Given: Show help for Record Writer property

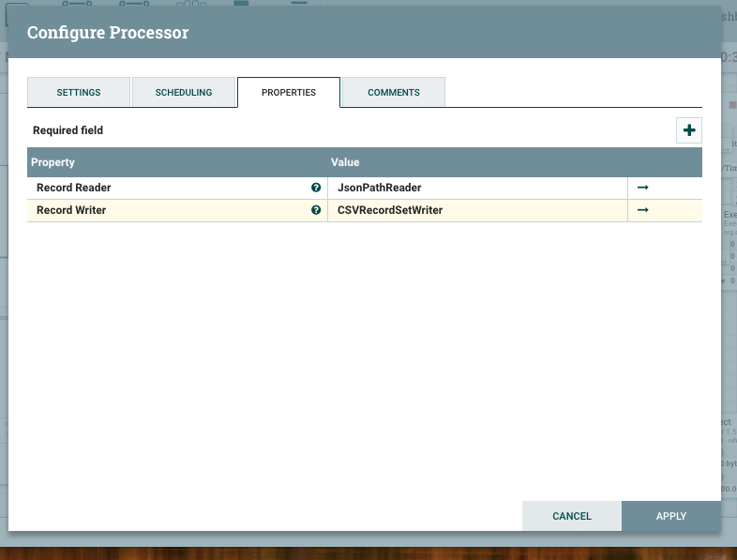Looking at the screenshot, I should (316, 210).
